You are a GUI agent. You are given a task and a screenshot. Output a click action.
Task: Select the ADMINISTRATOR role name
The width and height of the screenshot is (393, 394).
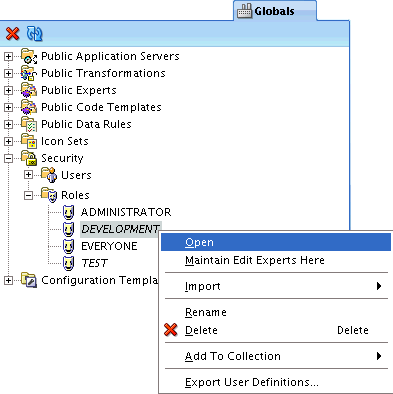126,212
